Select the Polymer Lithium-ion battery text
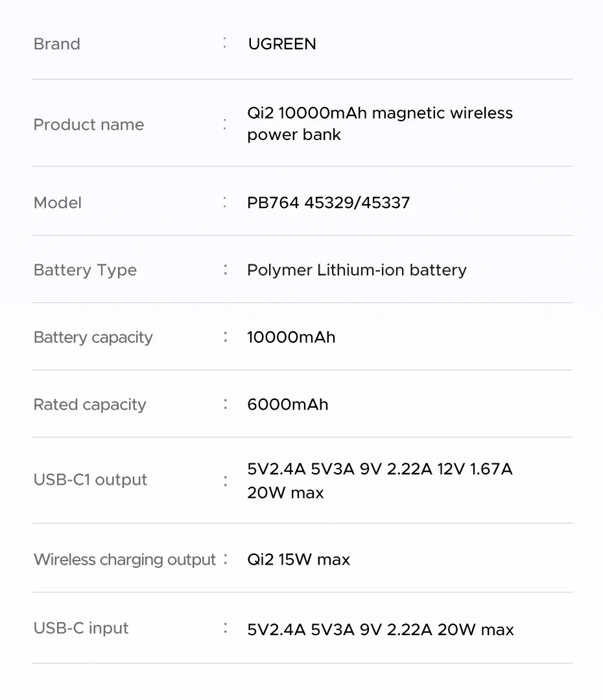This screenshot has height=700, width=603. (357, 270)
